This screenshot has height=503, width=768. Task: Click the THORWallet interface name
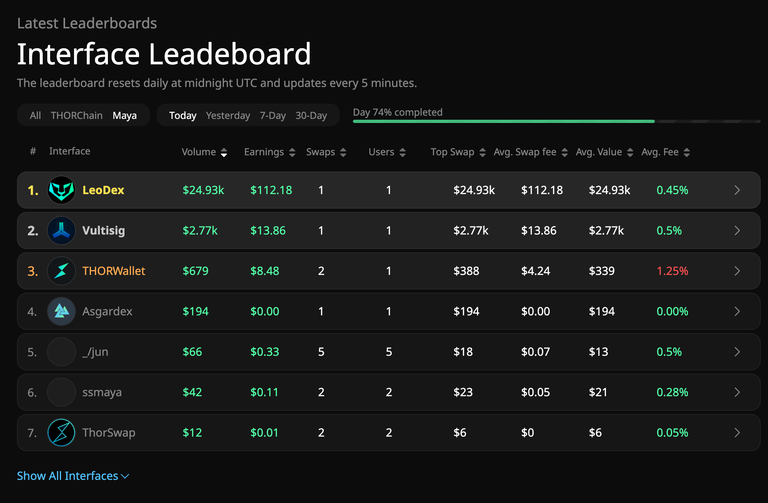pos(114,271)
